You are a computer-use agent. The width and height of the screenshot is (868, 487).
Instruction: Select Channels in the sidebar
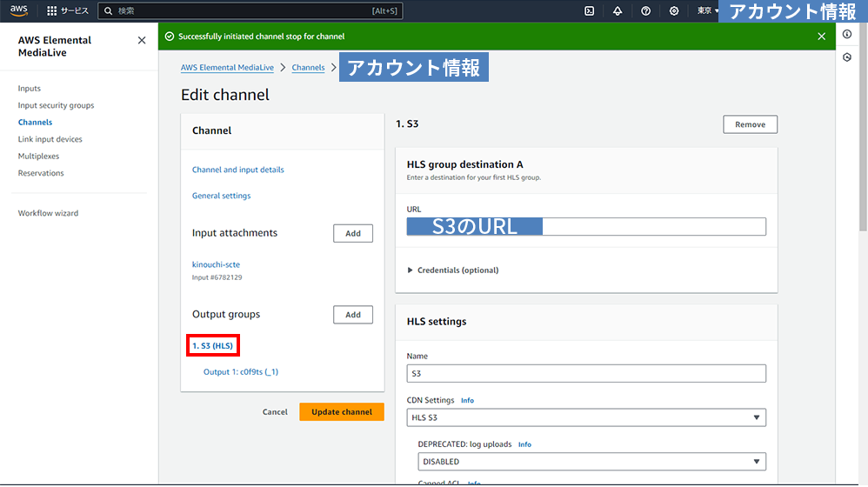pyautogui.click(x=35, y=123)
